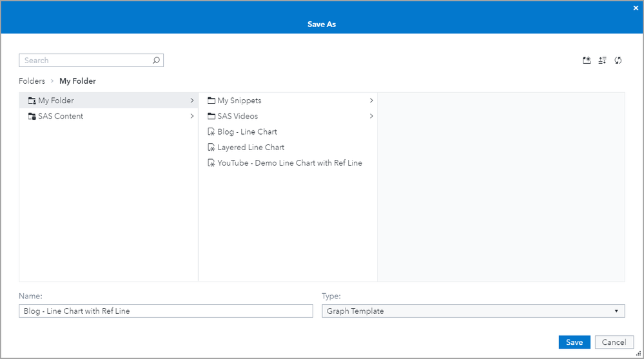This screenshot has width=644, height=359.
Task: Select YouTube - Demo Line Chart with Ref Line
Action: 289,163
